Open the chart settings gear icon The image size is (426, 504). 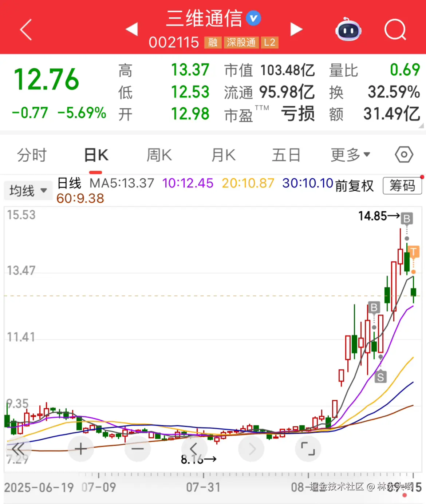[404, 154]
